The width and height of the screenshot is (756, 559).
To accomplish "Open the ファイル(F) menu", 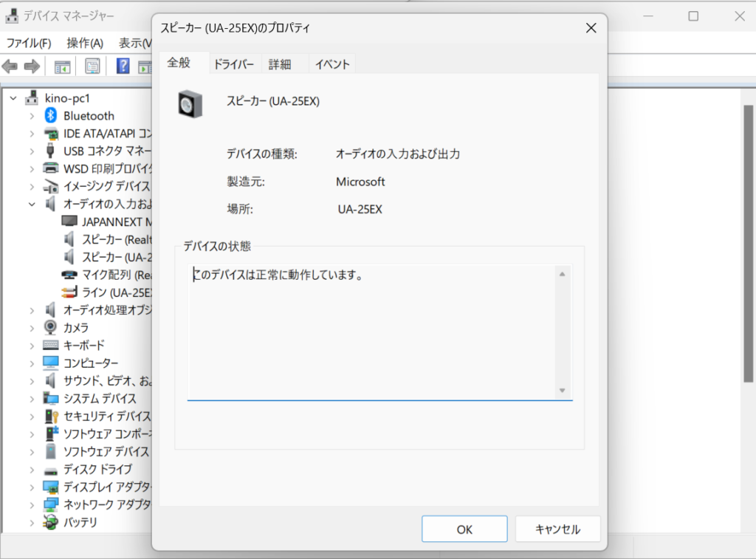I will [29, 43].
